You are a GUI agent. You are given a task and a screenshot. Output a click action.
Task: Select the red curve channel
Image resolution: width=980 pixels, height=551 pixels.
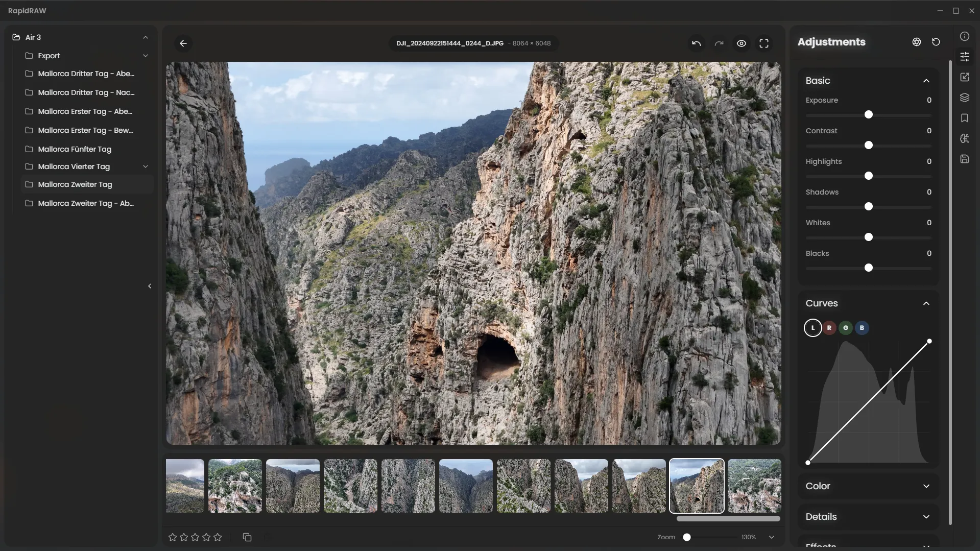click(829, 328)
